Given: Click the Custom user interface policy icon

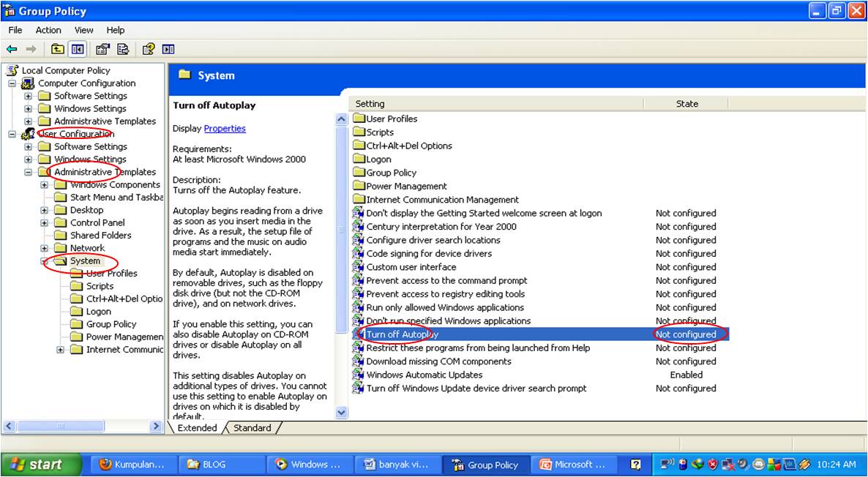Looking at the screenshot, I should pos(358,267).
